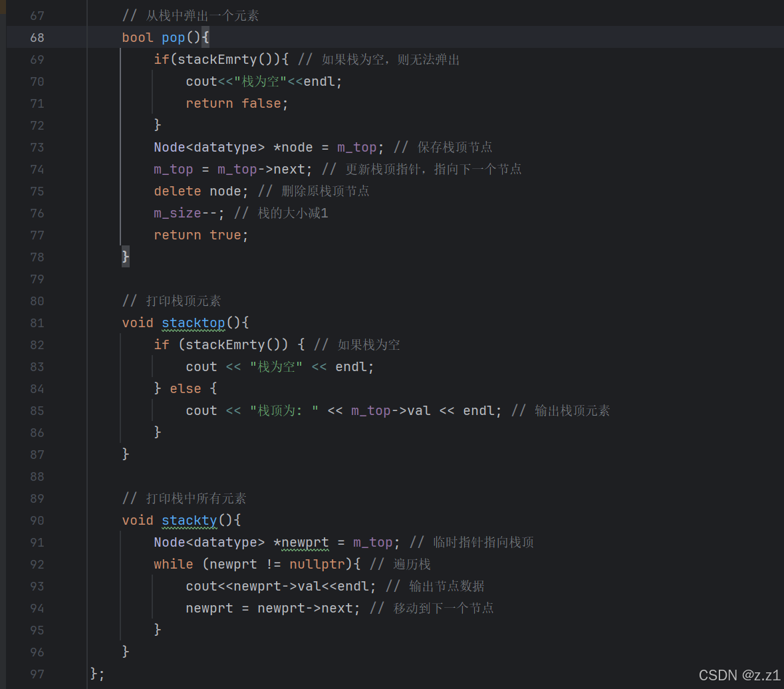Click 'return true;' statement on line 77
Image resolution: width=784 pixels, height=689 pixels.
(201, 235)
